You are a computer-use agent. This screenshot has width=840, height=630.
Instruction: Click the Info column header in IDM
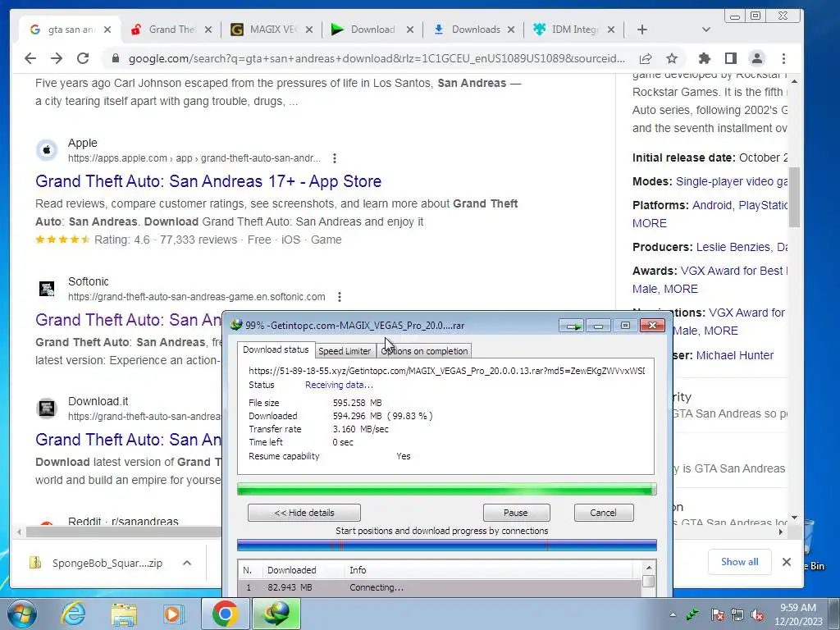[x=489, y=570]
